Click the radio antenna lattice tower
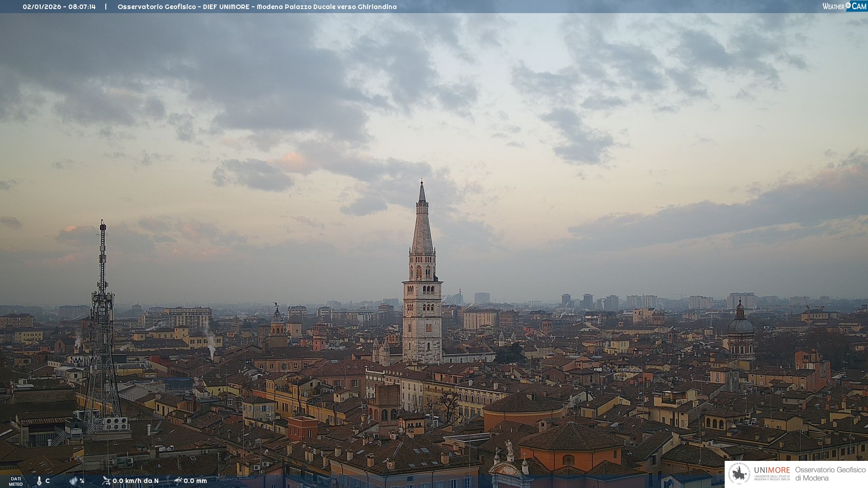The image size is (868, 488). 102,325
